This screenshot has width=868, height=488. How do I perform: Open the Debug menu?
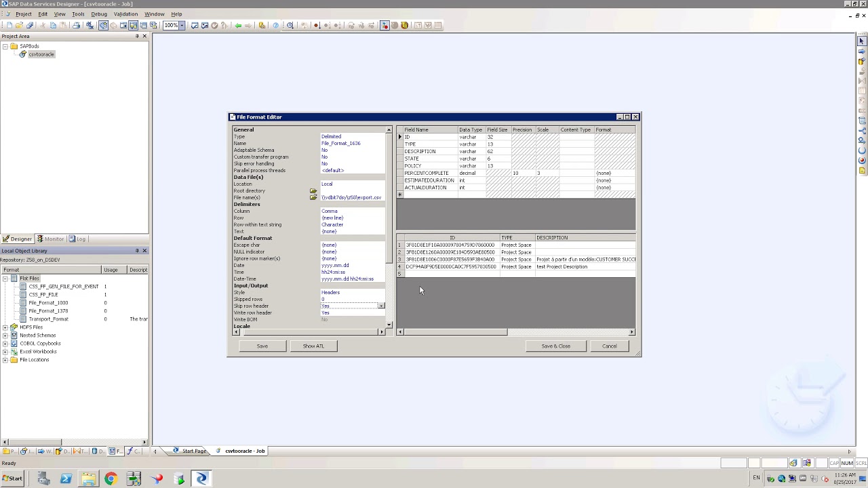click(99, 14)
